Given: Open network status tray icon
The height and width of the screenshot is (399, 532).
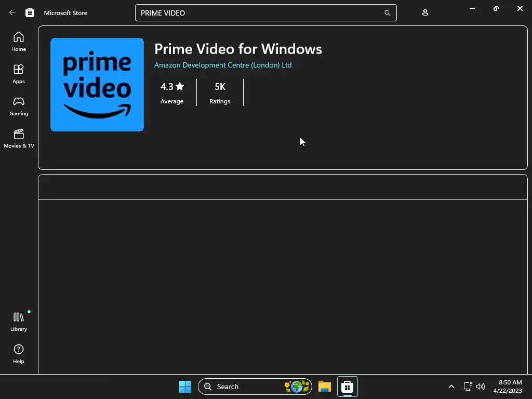Looking at the screenshot, I should click(x=468, y=387).
